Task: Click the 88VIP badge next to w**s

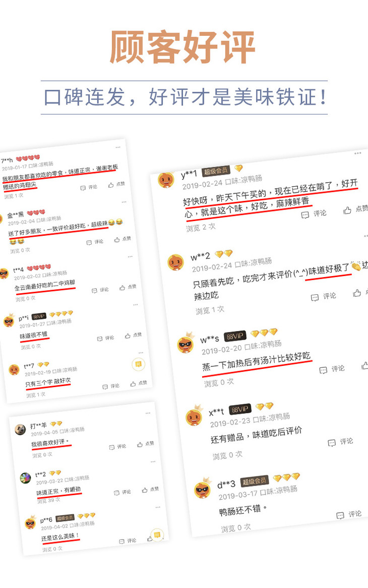Action: click(235, 336)
